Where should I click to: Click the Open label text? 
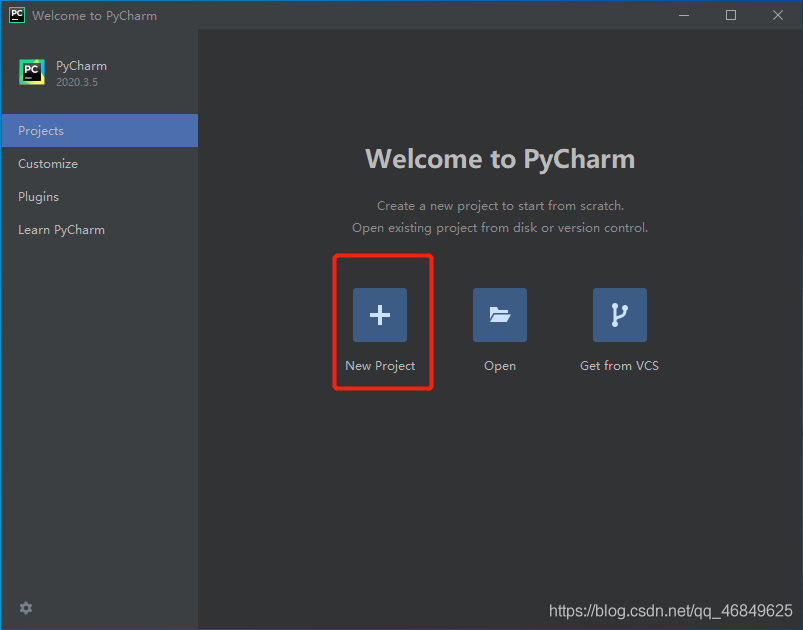[x=500, y=366]
